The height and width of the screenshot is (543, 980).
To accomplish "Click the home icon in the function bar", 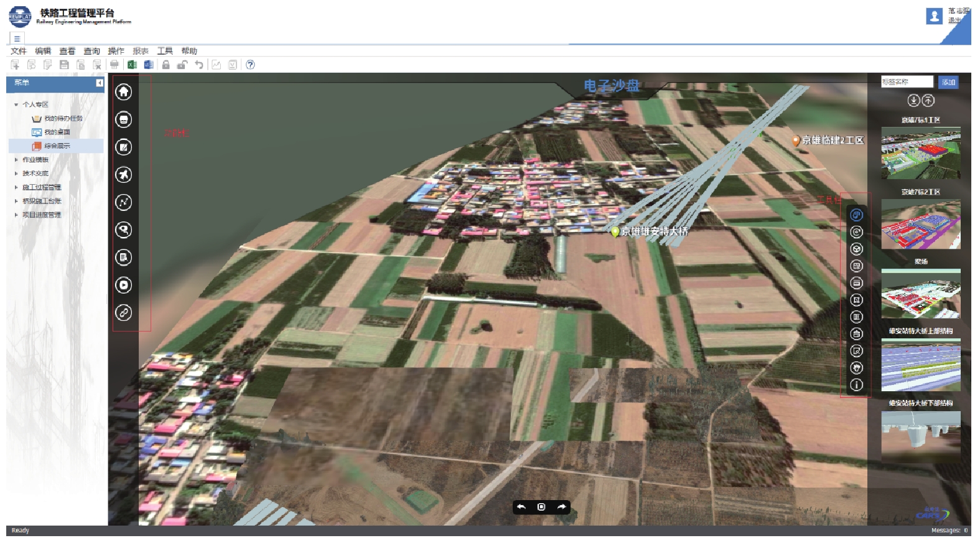I will (124, 92).
